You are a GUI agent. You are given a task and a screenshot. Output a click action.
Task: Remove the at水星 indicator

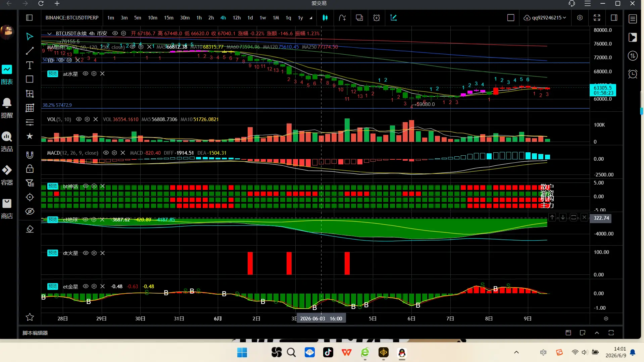coord(102,73)
